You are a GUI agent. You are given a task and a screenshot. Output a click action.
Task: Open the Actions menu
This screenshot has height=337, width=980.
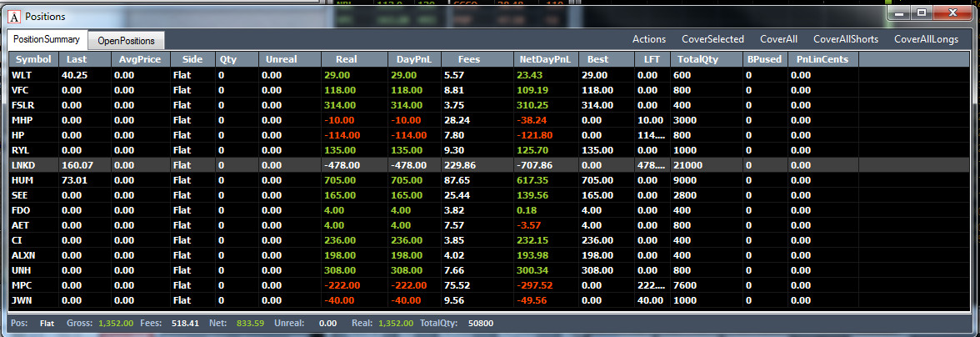click(x=648, y=38)
